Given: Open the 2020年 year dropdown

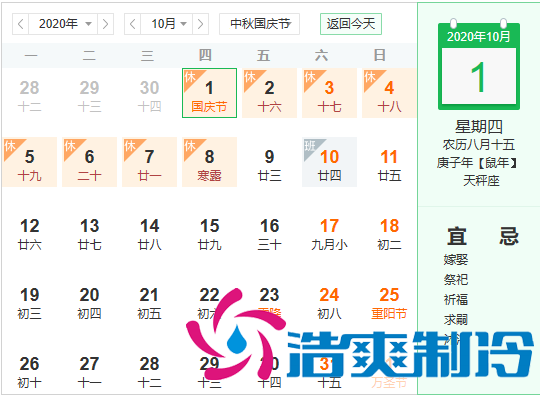Looking at the screenshot, I should click(x=63, y=24).
